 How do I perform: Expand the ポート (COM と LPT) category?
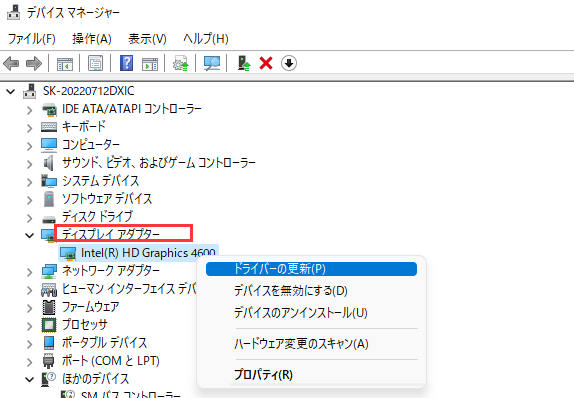coord(30,361)
